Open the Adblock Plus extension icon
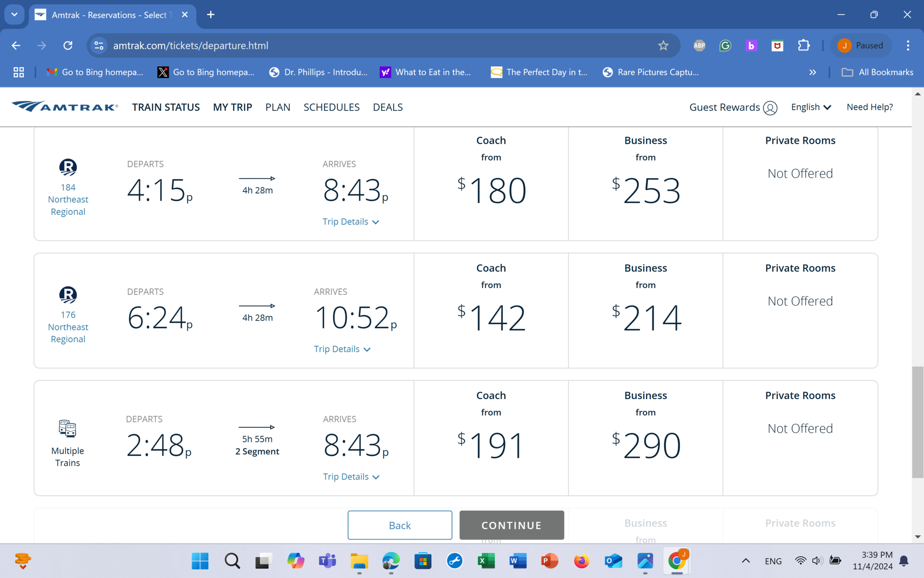 (699, 45)
